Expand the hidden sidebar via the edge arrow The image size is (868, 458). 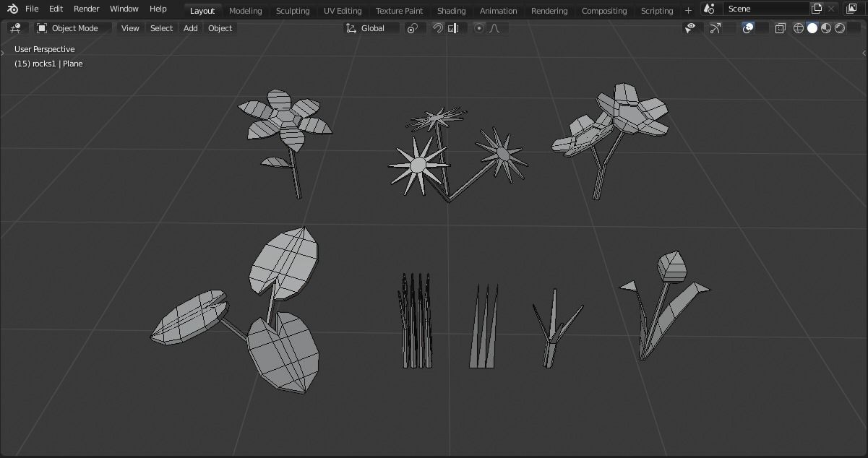click(x=864, y=53)
